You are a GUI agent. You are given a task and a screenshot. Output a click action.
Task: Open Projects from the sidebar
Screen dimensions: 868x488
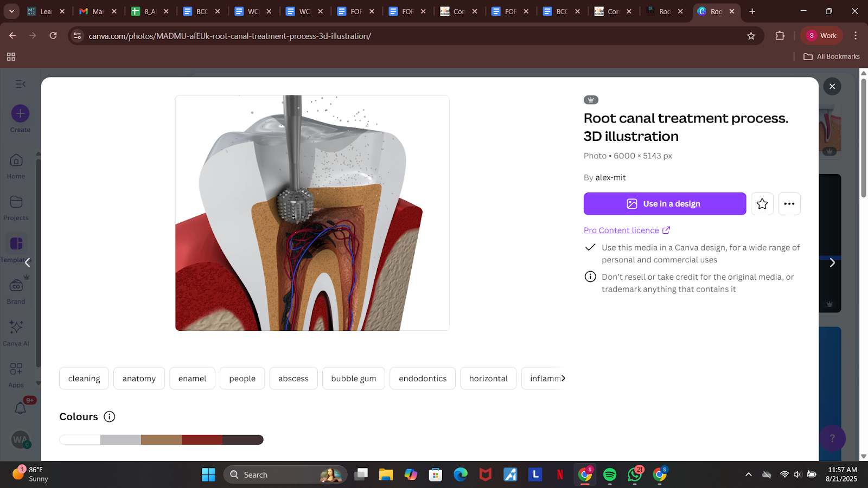16,207
